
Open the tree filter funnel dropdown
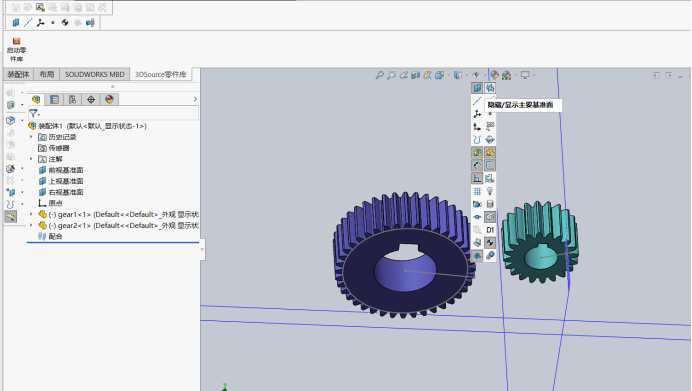[x=34, y=114]
